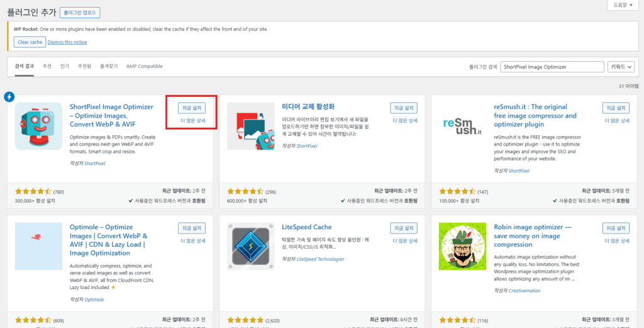
Task: Switch to the 즐겨찾기 tab
Action: pos(108,66)
